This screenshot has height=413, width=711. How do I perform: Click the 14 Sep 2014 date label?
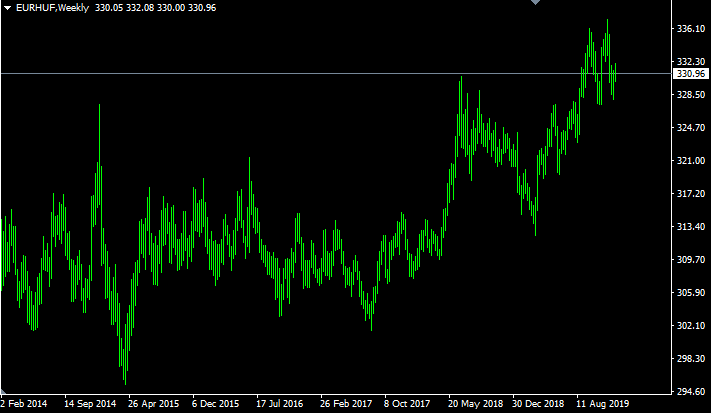tap(90, 403)
